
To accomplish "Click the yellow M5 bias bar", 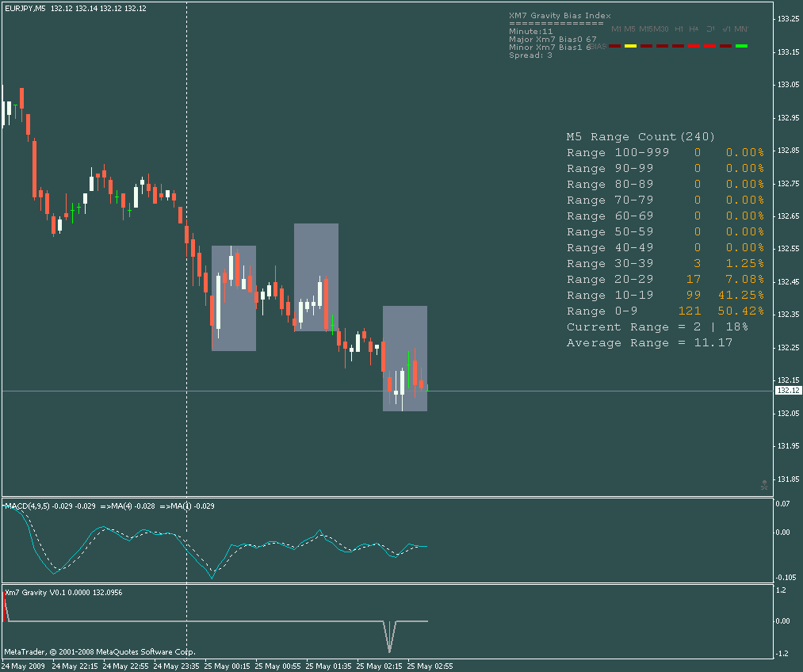I will pos(630,46).
